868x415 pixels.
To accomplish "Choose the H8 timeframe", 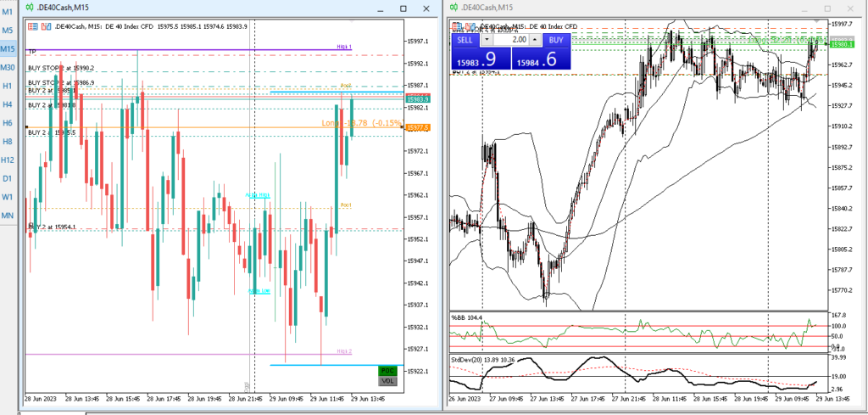I will click(x=7, y=141).
